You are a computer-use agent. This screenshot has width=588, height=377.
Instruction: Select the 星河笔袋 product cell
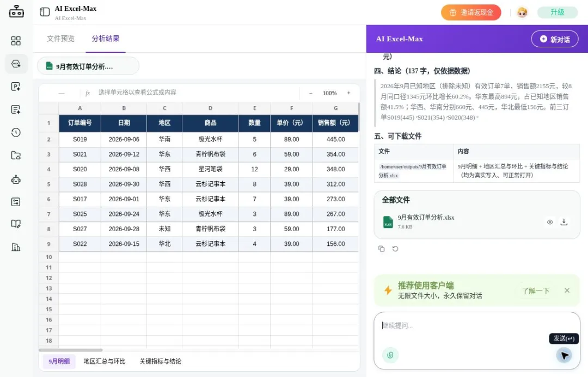point(210,169)
